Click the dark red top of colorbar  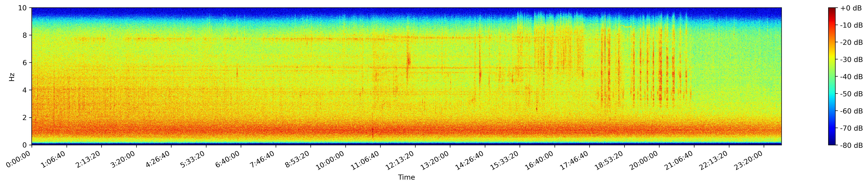[x=832, y=9]
